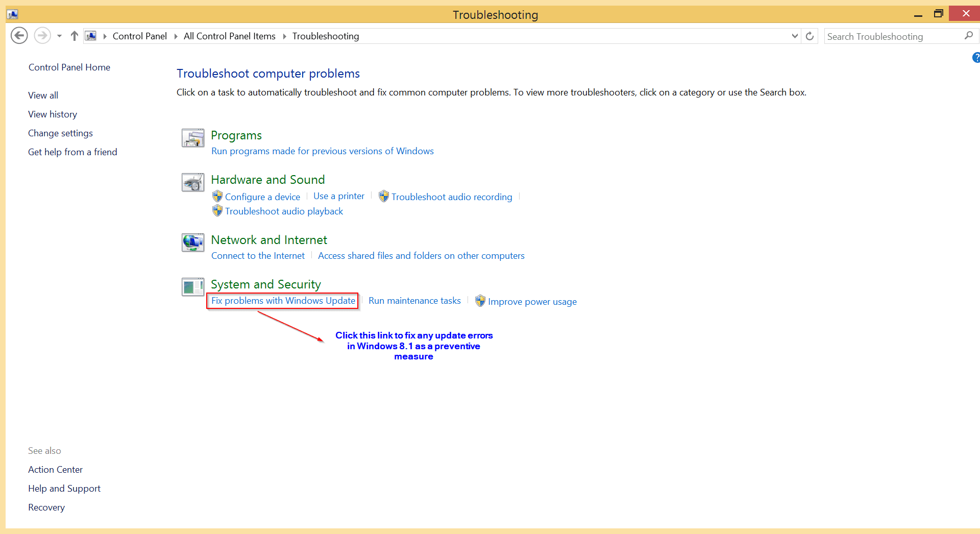Open View all in the sidebar
The image size is (980, 534).
(43, 95)
